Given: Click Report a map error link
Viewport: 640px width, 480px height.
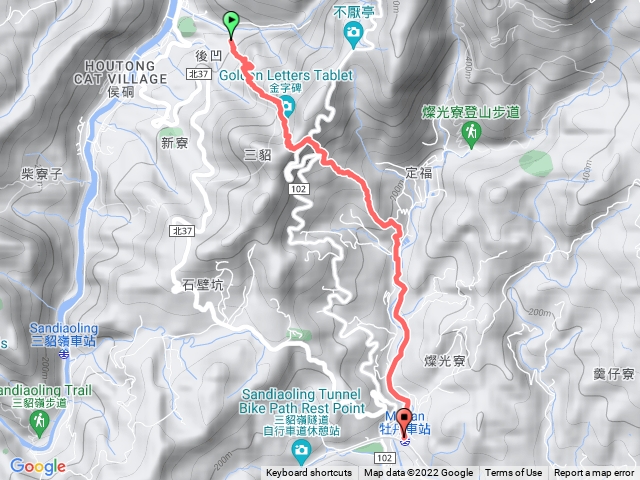Looking at the screenshot, I should [594, 473].
